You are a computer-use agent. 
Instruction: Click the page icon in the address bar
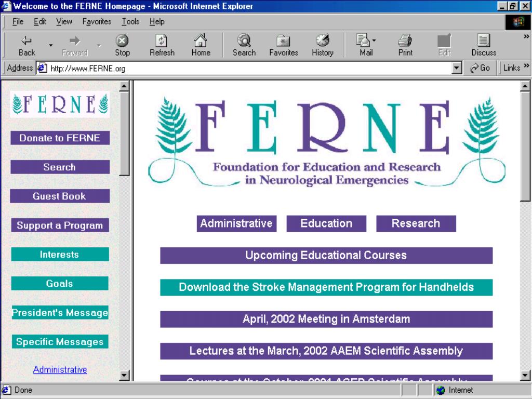point(42,68)
